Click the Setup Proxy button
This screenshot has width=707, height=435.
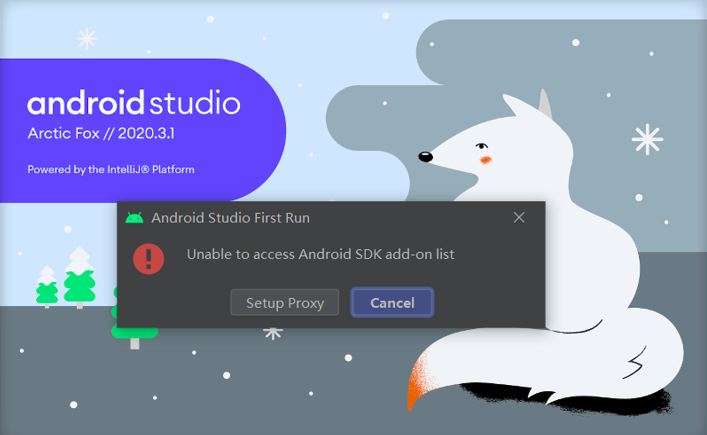[x=285, y=302]
